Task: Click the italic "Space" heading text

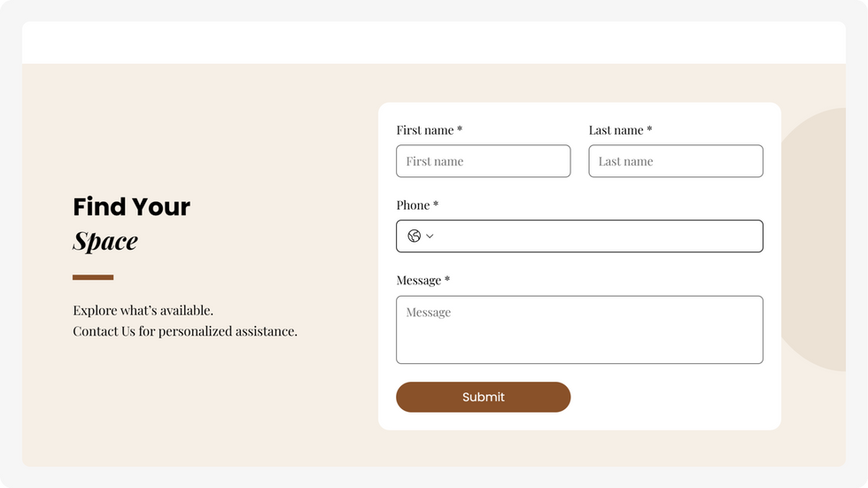Action: coord(105,241)
